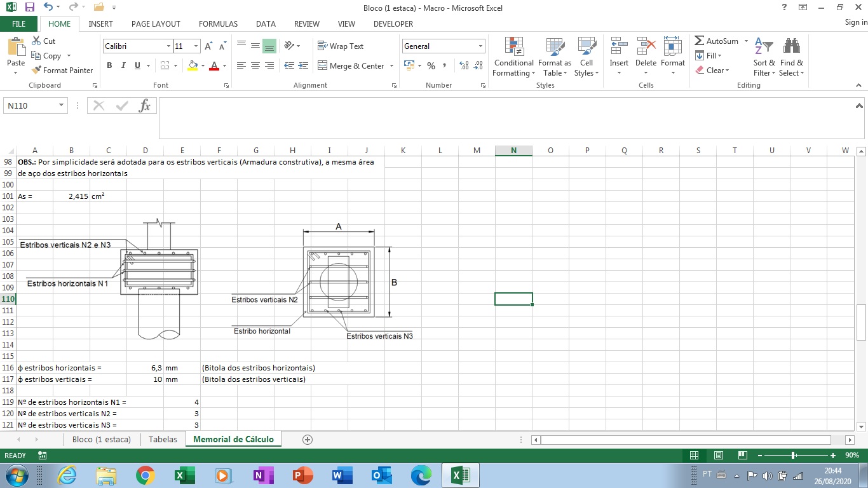Copy the selection to clipboard
Screen dimensions: 868x488
(x=46, y=55)
